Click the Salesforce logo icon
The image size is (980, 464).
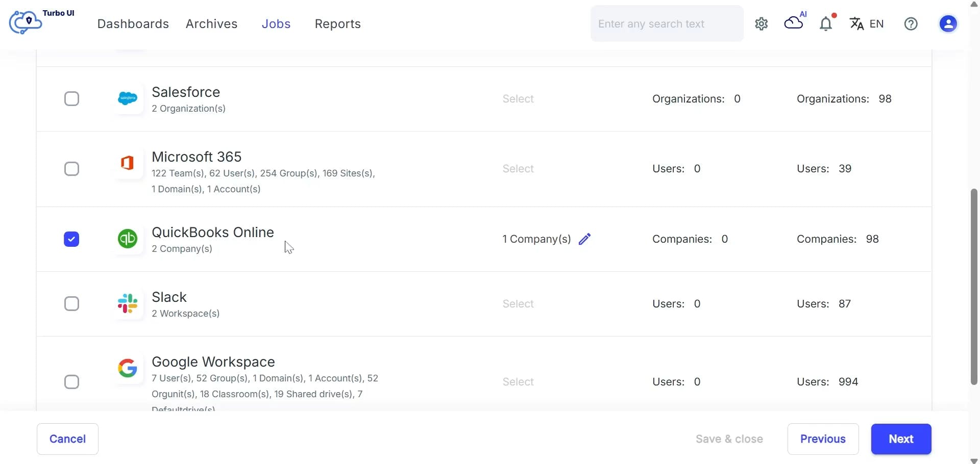click(x=128, y=98)
